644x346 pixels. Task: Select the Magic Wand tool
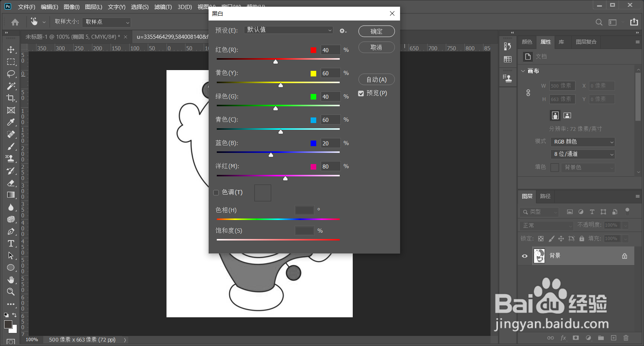pyautogui.click(x=11, y=86)
